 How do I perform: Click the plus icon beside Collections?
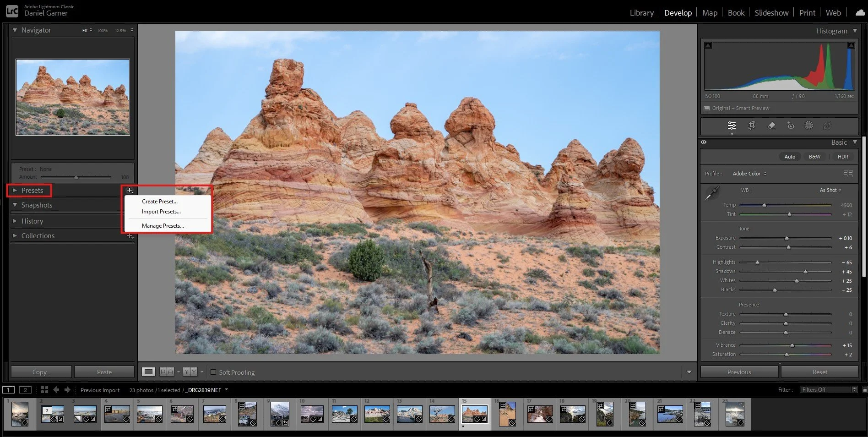130,235
